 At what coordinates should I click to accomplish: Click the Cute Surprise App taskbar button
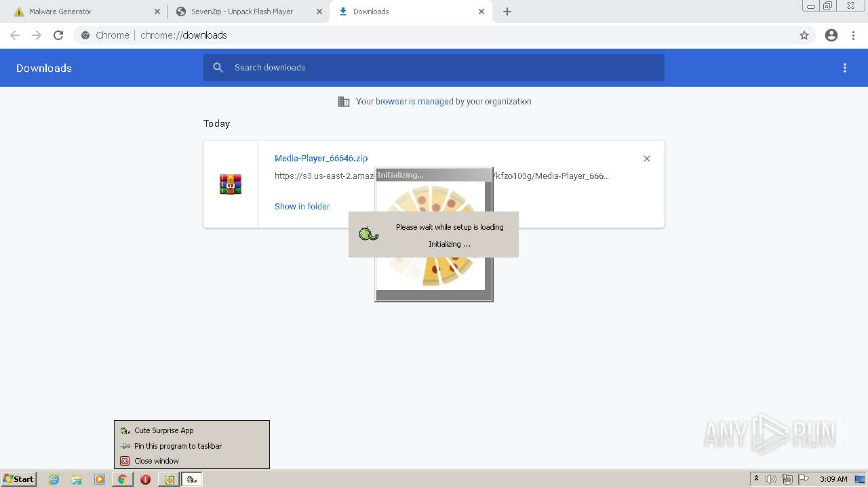[x=192, y=479]
